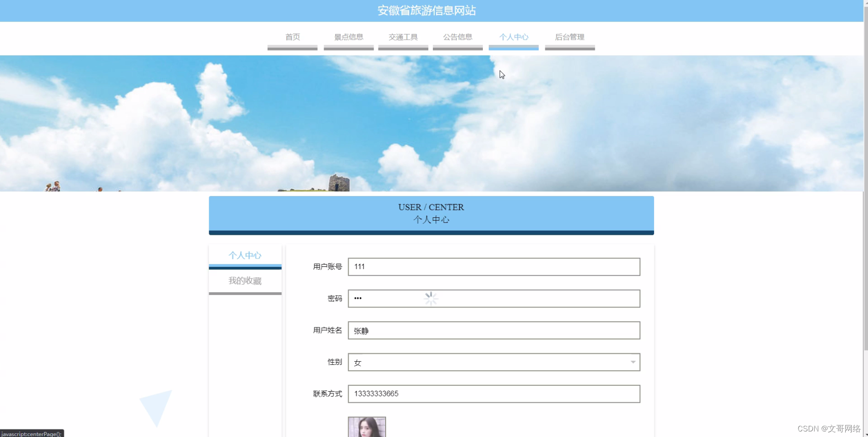Open 我的收藏 in the left sidebar

click(245, 281)
